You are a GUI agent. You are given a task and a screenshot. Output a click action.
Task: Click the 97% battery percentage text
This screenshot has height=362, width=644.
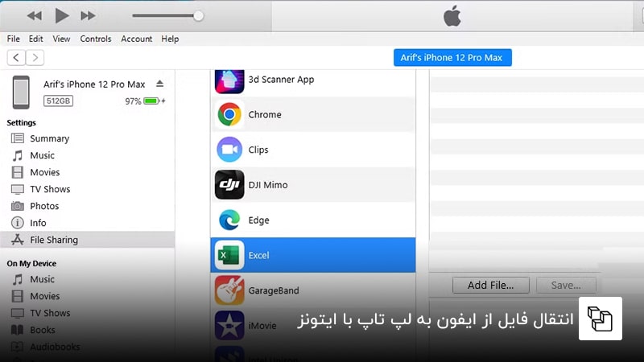pyautogui.click(x=133, y=101)
